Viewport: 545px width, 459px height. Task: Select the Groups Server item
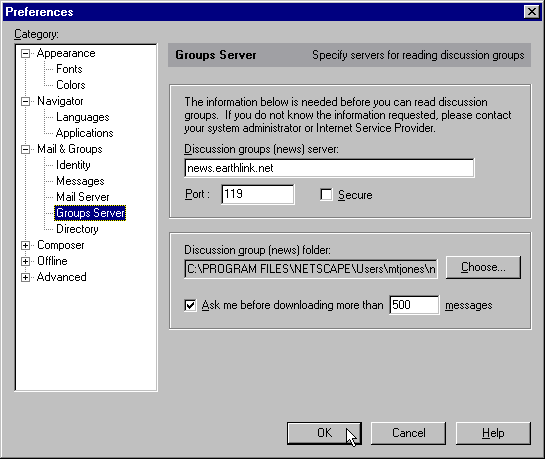tap(90, 213)
